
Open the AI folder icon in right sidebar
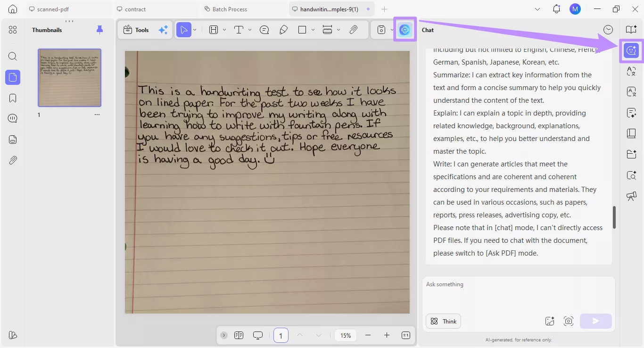(631, 154)
